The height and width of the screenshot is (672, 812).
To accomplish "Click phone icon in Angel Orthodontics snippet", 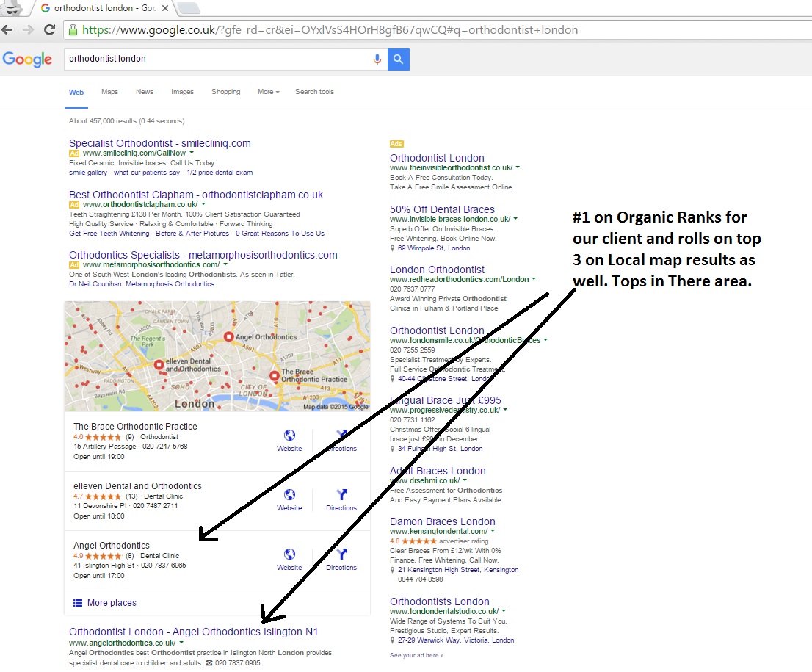I will click(x=209, y=663).
